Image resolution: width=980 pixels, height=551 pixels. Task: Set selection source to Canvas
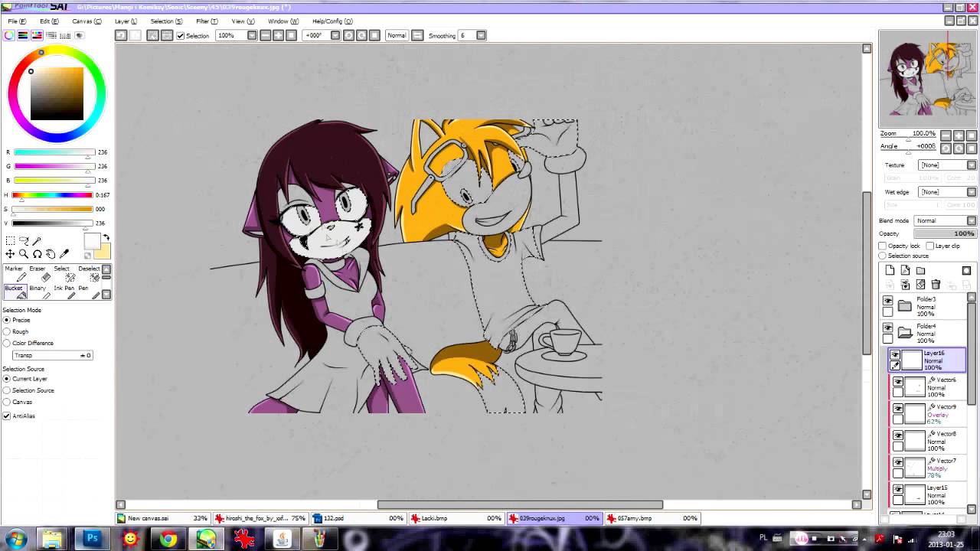pos(7,402)
